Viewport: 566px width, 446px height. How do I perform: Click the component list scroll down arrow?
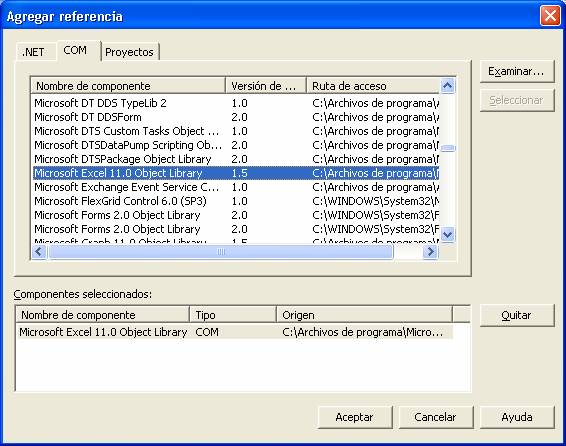coord(448,235)
